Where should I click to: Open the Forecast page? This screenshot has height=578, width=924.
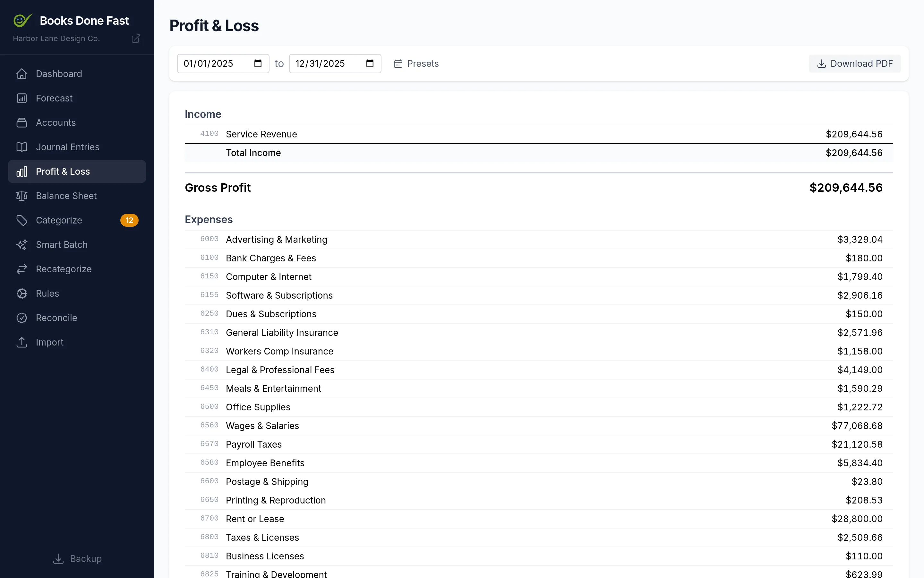tap(77, 98)
